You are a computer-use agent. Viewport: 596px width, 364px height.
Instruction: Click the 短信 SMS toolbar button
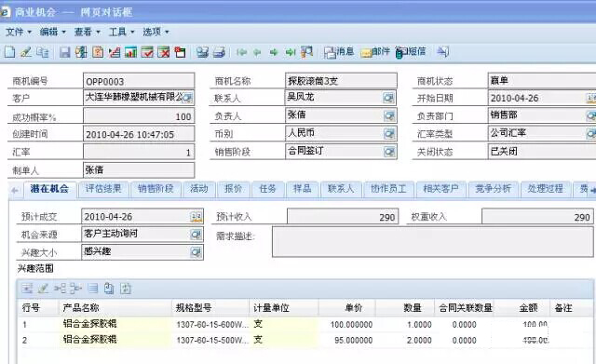[x=410, y=52]
